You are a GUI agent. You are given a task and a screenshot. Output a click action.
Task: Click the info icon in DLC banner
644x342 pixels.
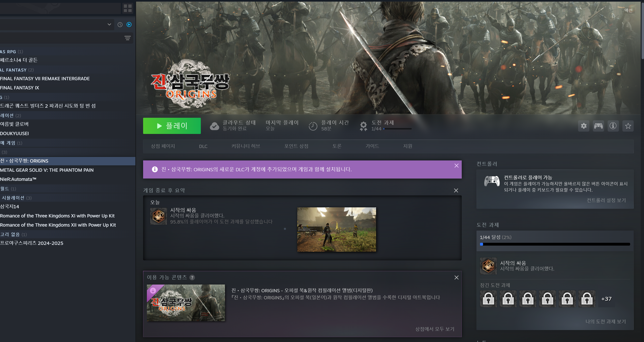(155, 169)
